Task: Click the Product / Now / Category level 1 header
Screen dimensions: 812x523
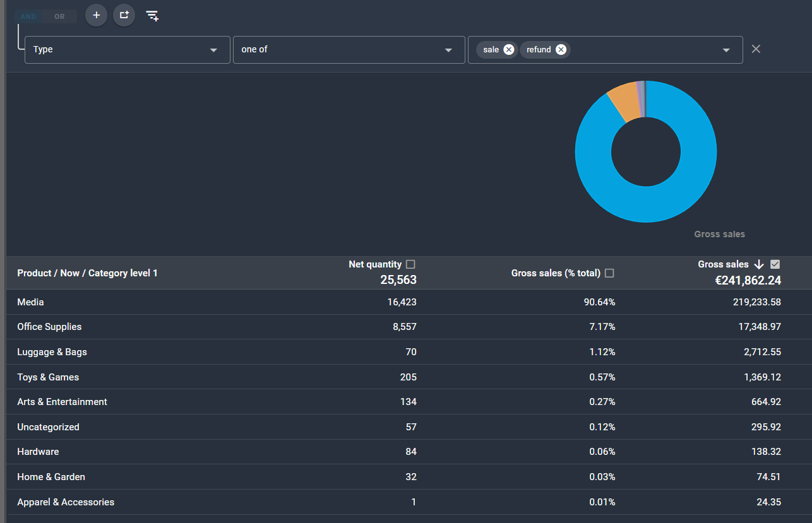Action: [x=87, y=273]
